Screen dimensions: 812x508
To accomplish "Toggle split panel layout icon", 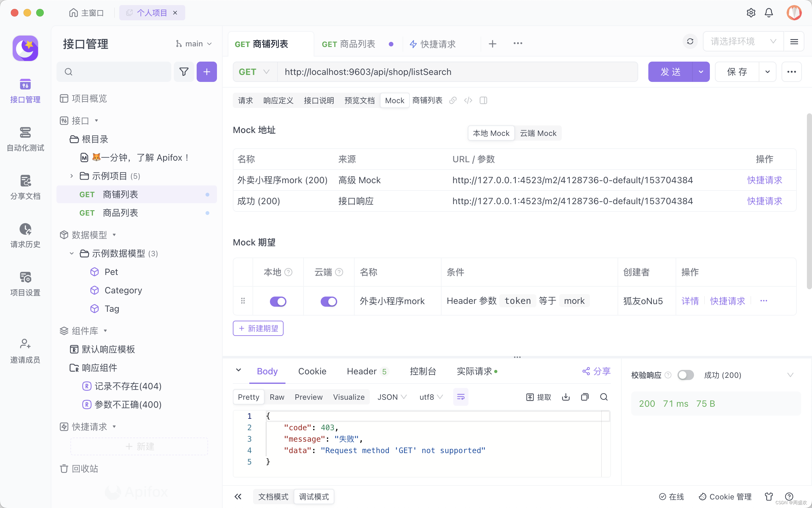I will point(483,100).
